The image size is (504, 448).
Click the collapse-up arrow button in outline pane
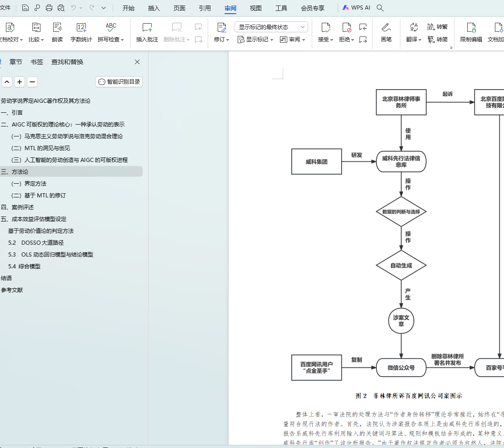7,82
